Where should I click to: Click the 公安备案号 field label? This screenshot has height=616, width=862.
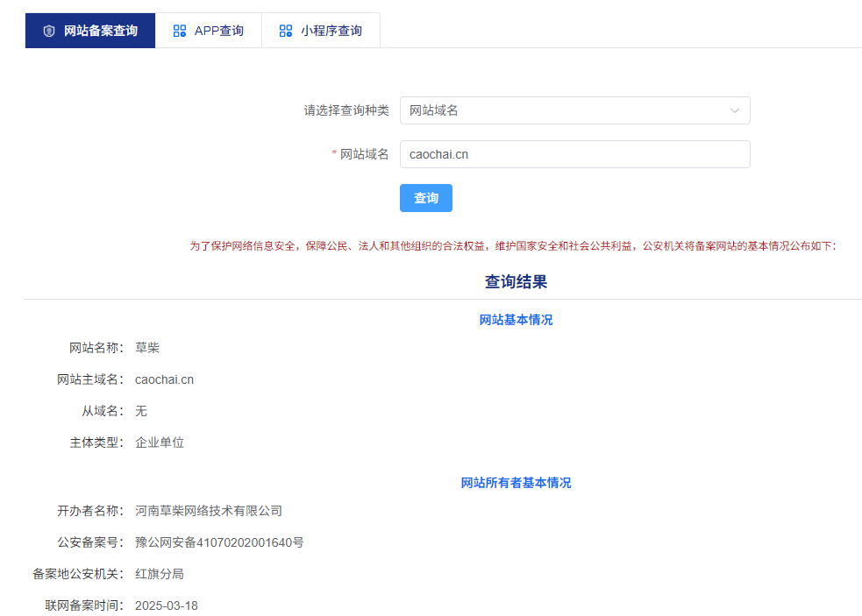coord(90,542)
